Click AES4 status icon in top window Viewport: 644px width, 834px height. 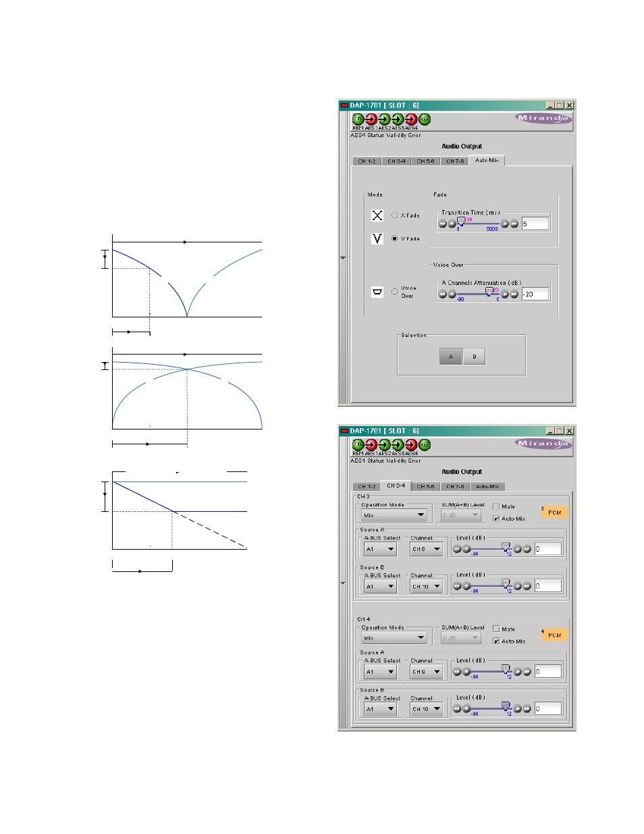(x=411, y=120)
